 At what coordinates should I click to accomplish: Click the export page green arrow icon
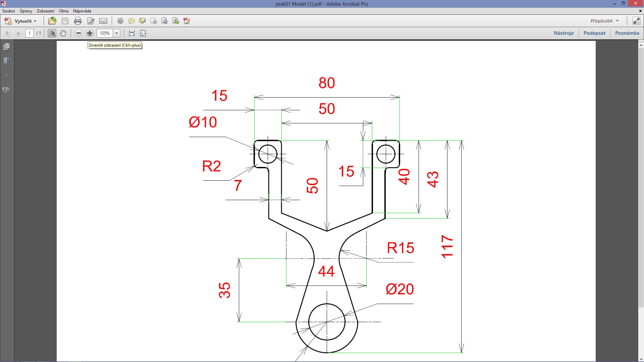(x=176, y=21)
